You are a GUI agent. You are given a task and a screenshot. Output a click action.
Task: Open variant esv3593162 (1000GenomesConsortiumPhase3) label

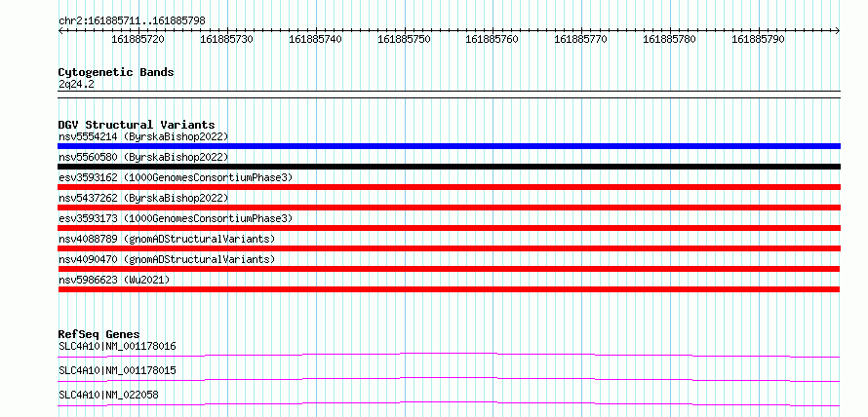point(176,177)
